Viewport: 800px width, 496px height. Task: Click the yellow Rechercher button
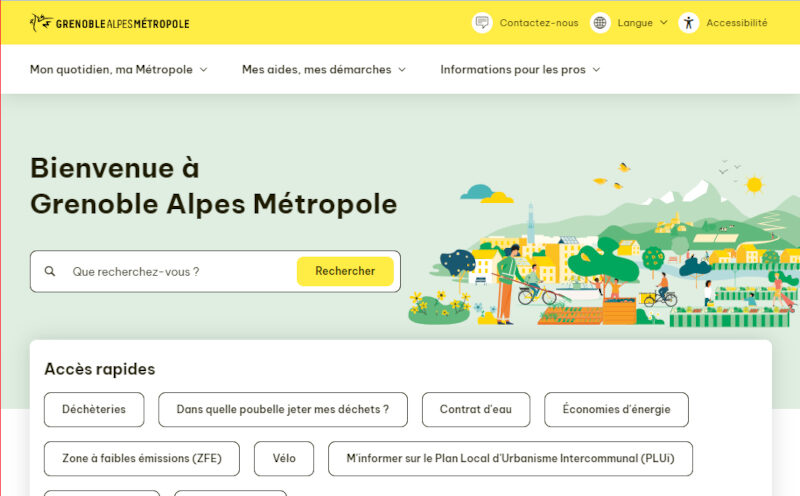[345, 271]
